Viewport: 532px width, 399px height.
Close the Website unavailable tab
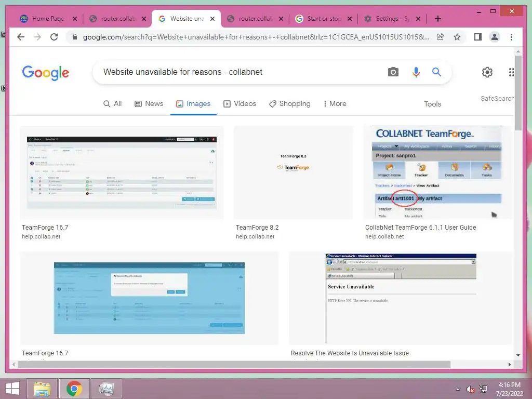tap(212, 19)
